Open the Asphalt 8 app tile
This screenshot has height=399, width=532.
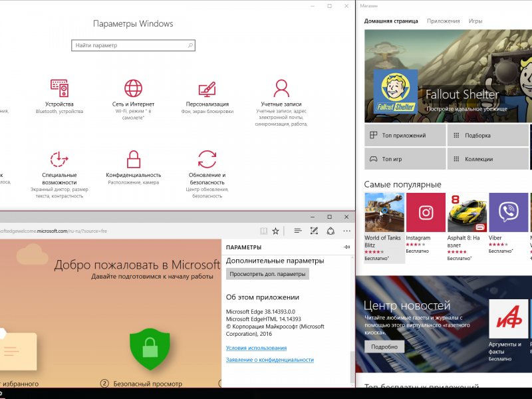point(467,227)
